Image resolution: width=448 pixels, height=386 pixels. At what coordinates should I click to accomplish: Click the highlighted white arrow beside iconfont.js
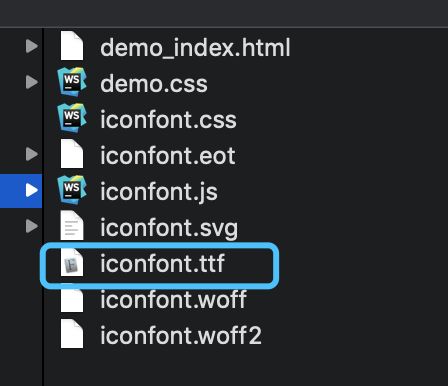pos(32,190)
